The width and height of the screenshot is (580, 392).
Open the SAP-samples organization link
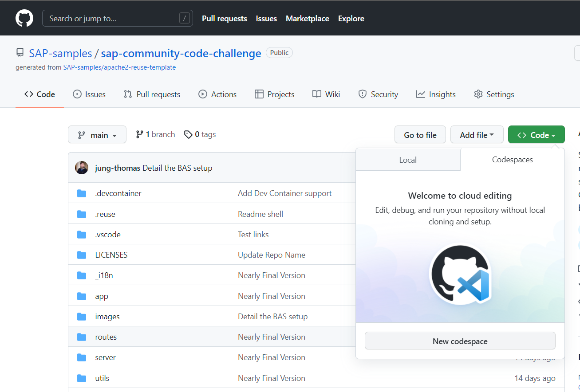[60, 54]
